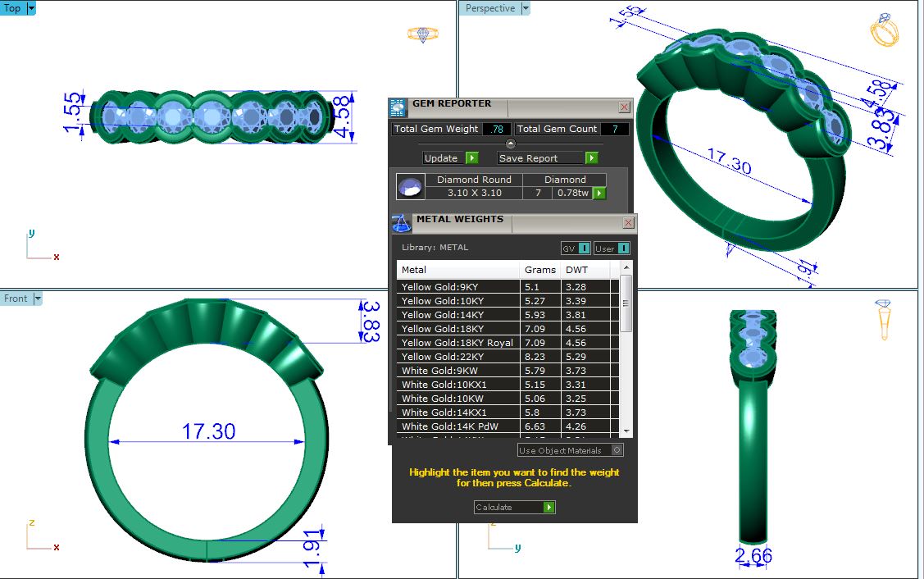Click the Metal Weights scale icon

tap(402, 223)
